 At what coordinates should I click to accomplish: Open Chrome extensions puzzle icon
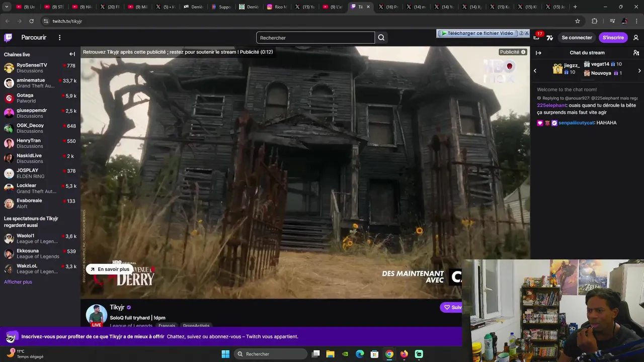coord(594,21)
